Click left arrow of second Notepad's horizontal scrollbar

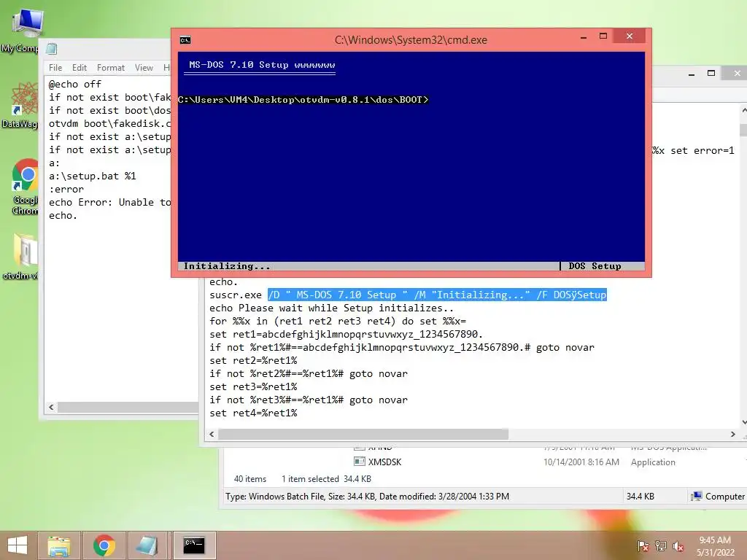[212, 435]
